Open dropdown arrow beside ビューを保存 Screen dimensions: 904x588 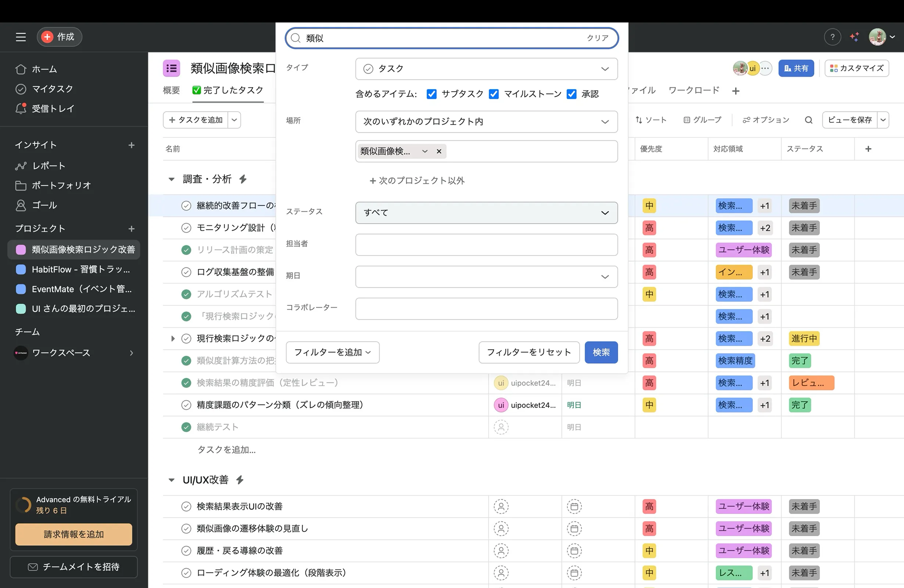[x=883, y=120]
